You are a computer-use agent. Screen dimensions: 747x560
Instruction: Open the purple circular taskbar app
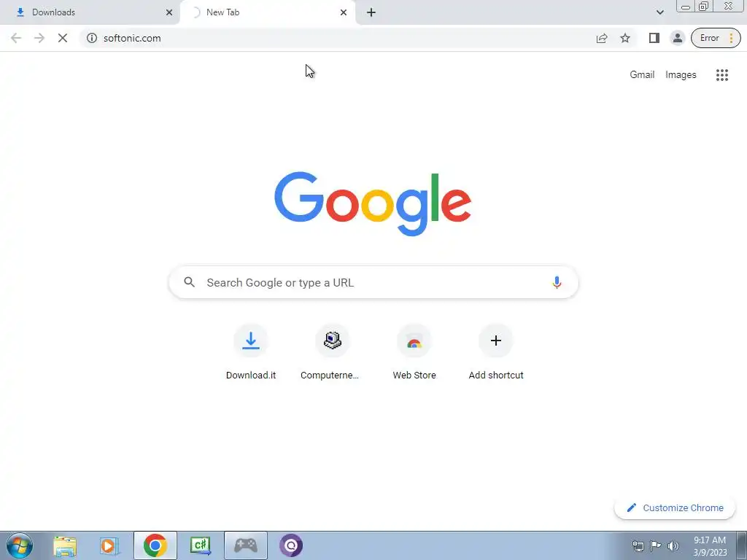click(x=290, y=545)
